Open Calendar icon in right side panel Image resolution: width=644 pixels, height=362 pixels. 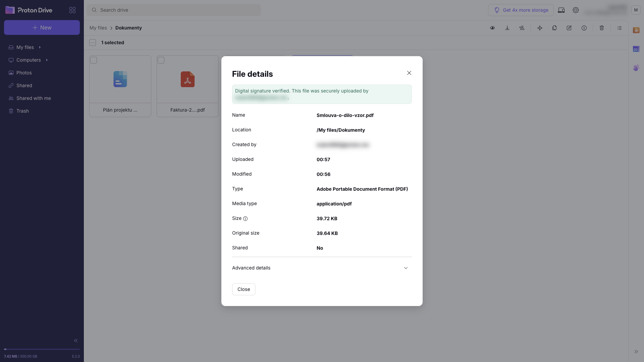click(636, 49)
